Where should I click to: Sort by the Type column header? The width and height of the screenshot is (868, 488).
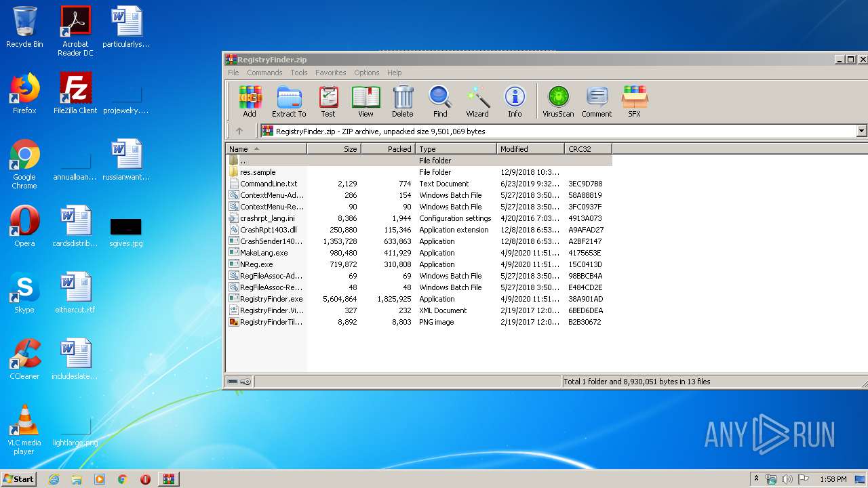coord(456,149)
